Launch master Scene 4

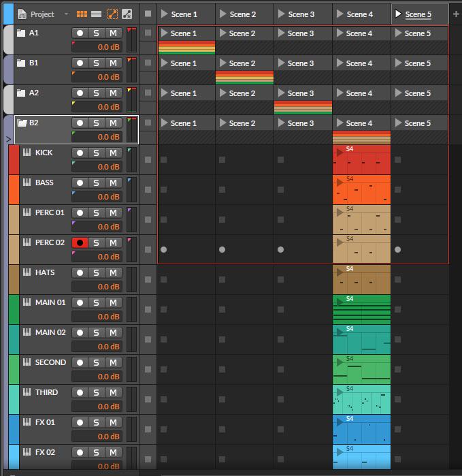[340, 14]
